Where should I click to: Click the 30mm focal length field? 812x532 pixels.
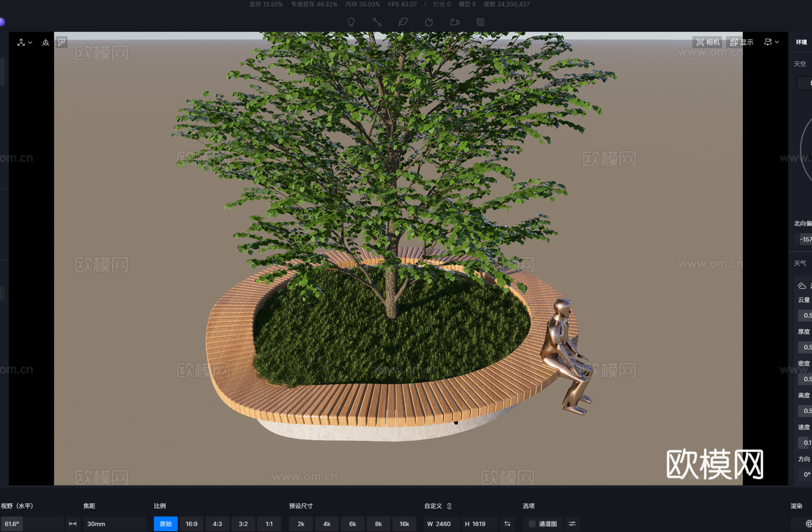point(115,524)
